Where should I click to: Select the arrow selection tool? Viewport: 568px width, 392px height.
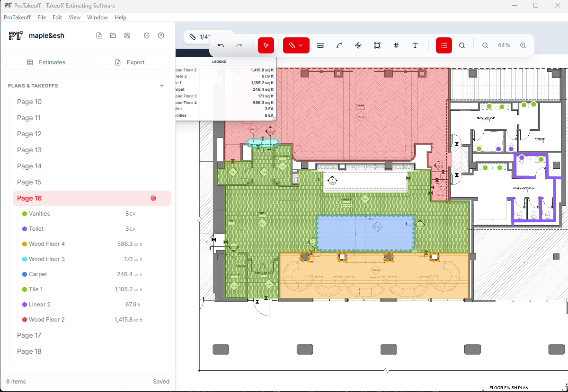(266, 45)
